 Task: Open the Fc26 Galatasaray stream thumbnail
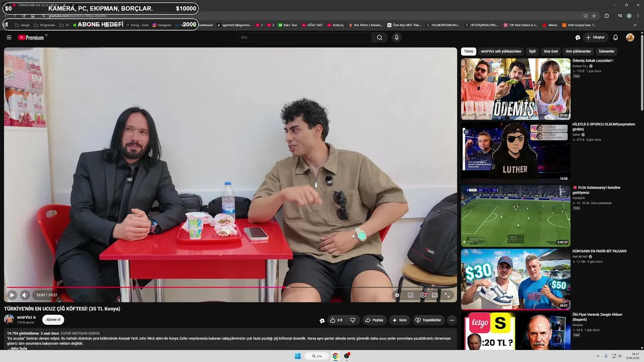[x=516, y=216]
